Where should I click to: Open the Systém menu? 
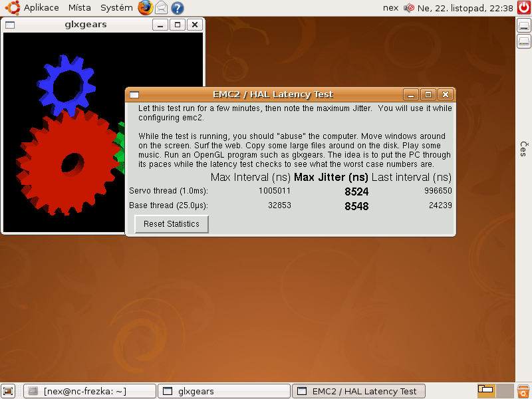click(x=116, y=8)
